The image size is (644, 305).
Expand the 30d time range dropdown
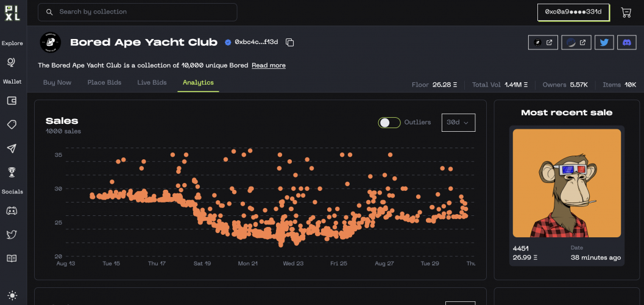(458, 123)
